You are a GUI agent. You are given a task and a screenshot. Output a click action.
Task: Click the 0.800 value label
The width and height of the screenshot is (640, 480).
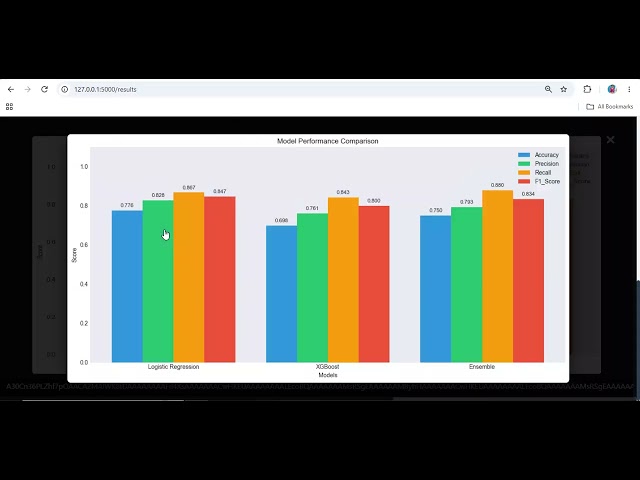pyautogui.click(x=374, y=201)
